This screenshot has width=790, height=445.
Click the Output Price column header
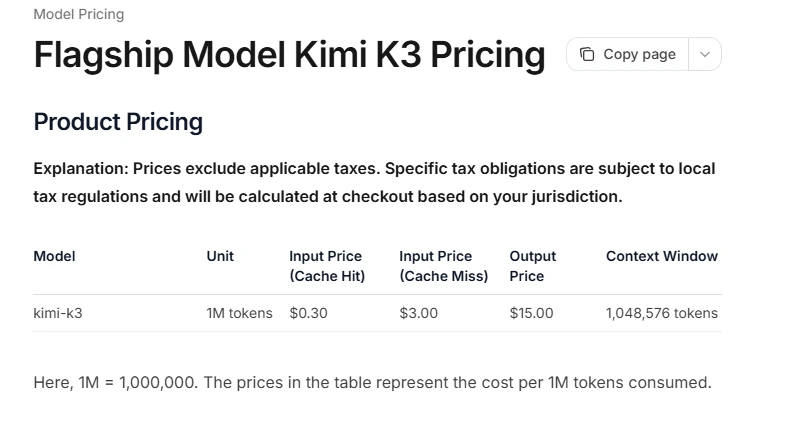(533, 266)
